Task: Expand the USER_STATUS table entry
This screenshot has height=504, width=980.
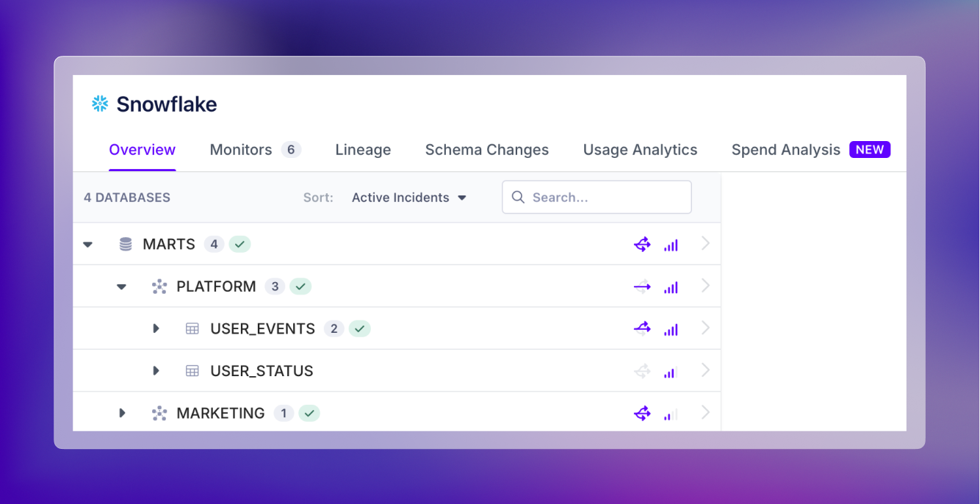Action: [156, 371]
